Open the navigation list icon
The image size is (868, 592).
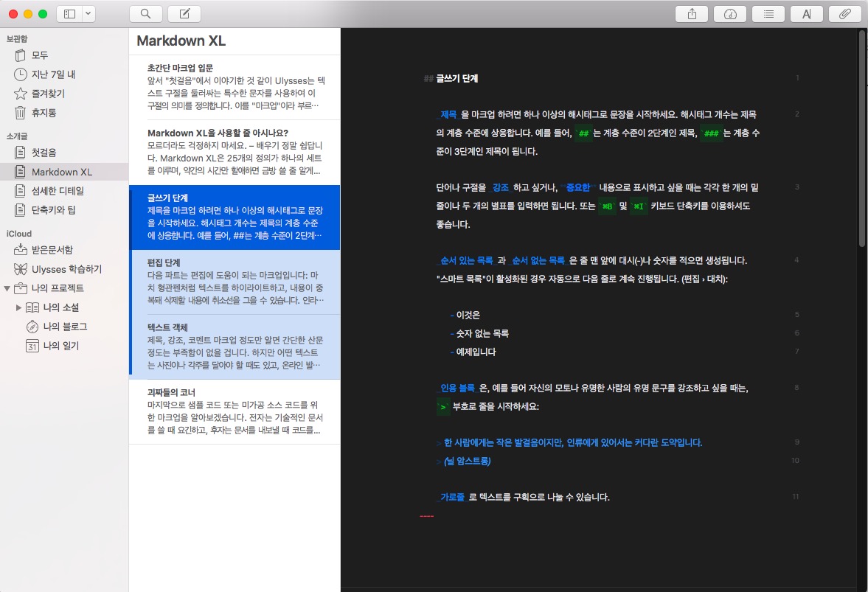pyautogui.click(x=768, y=14)
